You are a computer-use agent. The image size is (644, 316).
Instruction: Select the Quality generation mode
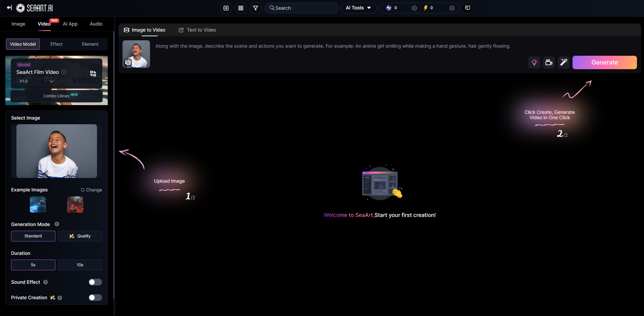80,236
